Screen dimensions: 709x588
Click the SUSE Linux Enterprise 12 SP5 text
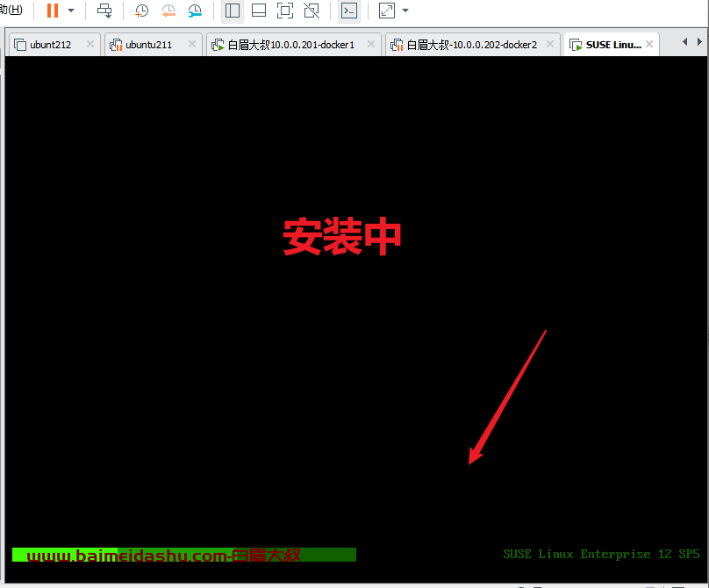[601, 554]
